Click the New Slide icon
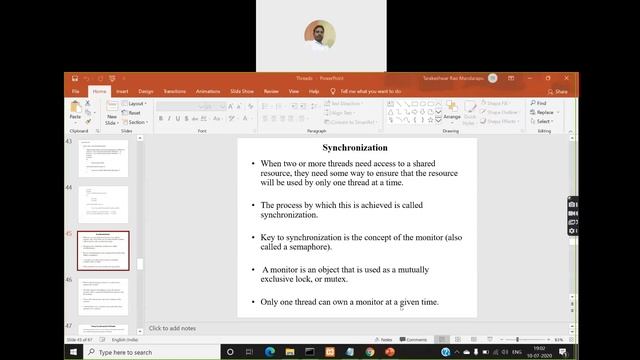This screenshot has width=640, height=360. [112, 107]
